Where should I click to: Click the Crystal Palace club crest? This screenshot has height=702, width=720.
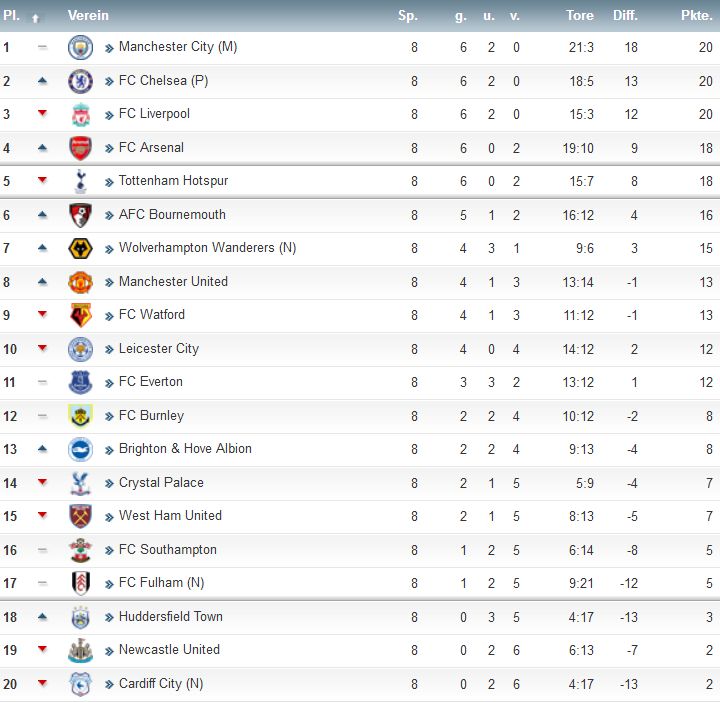(80, 483)
